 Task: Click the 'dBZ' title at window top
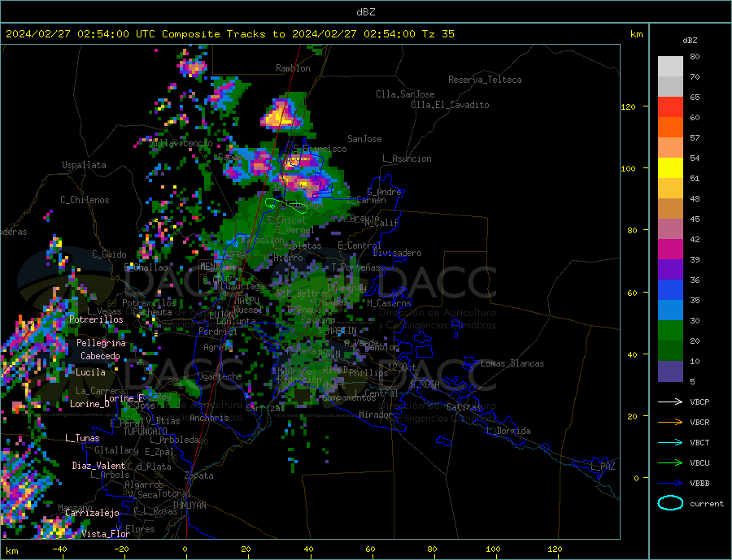[x=365, y=12]
